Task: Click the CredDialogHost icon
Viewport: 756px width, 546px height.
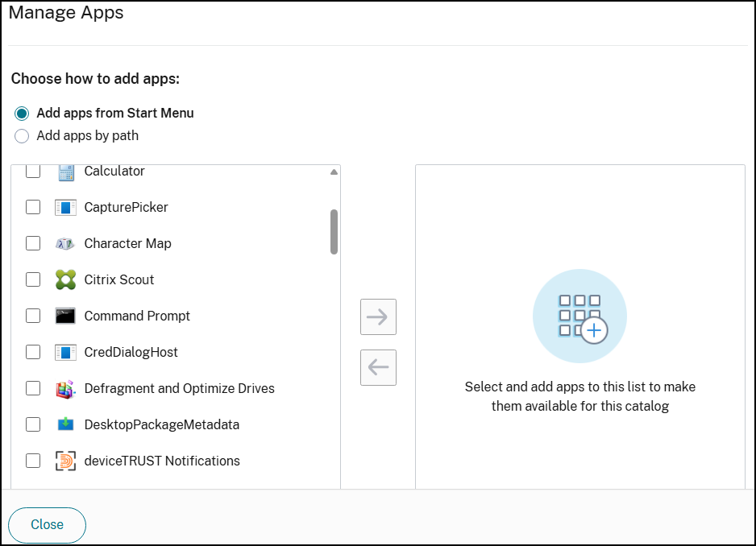Action: 65,353
